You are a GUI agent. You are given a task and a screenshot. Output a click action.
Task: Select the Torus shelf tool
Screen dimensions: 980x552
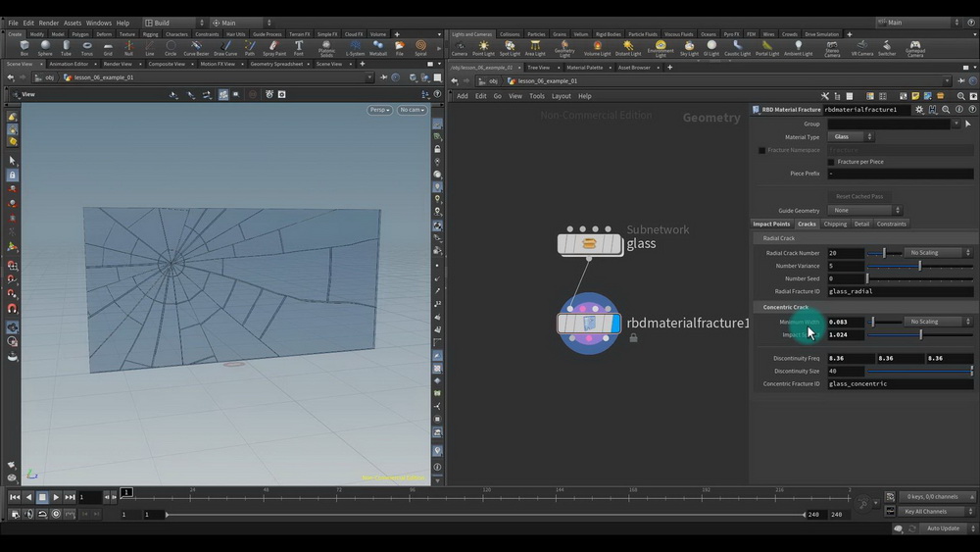(x=87, y=48)
